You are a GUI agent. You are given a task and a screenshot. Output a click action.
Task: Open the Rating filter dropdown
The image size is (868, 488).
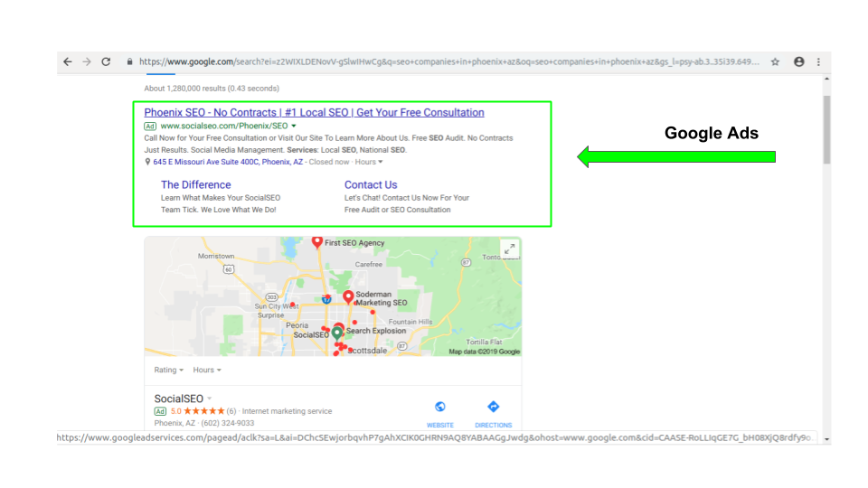click(x=168, y=371)
